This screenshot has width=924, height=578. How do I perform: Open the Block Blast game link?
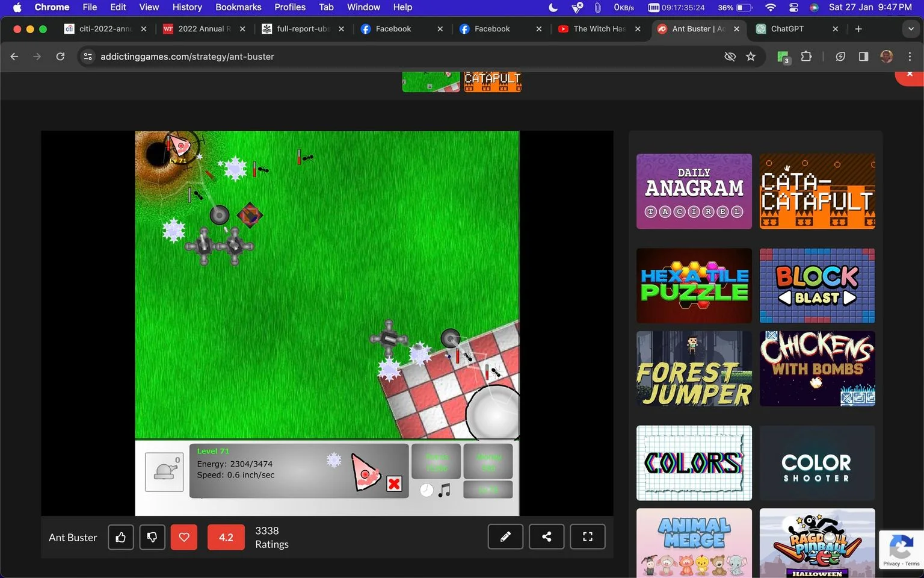tap(817, 285)
